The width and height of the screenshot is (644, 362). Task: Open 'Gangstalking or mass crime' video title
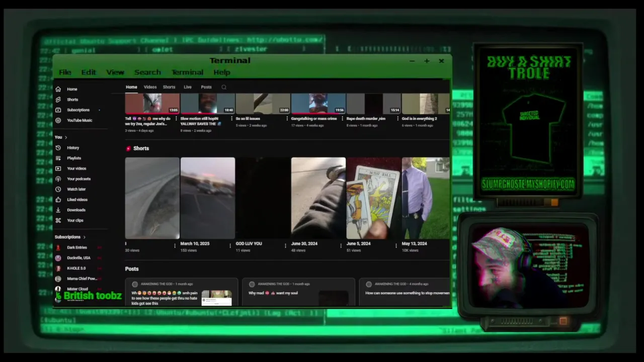[314, 119]
